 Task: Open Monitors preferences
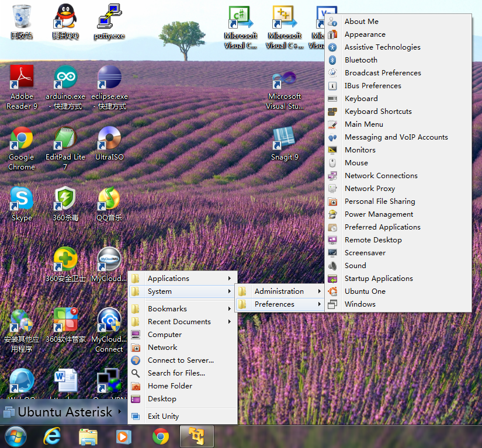coord(398,150)
